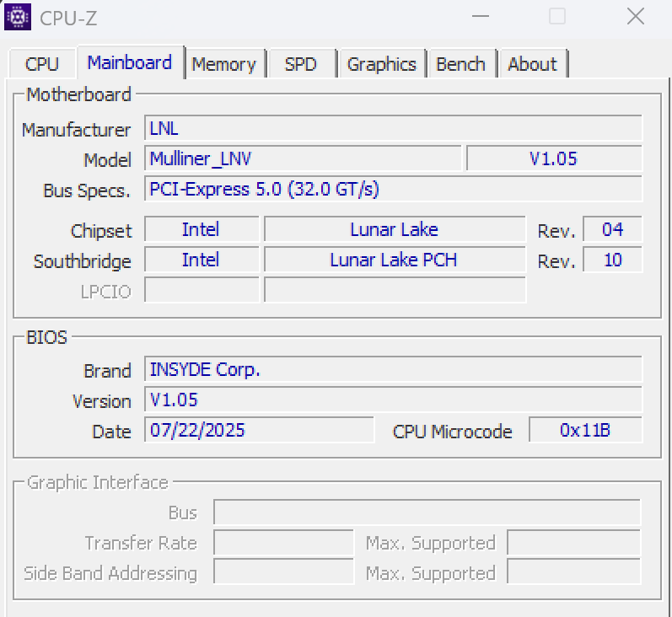Click the Model field Mulliner_LNV
The height and width of the screenshot is (617, 672).
304,158
